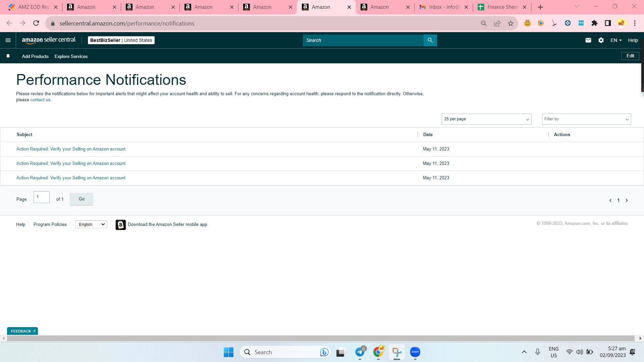The width and height of the screenshot is (644, 362).
Task: Click the volume speaker tray icon
Action: point(579,352)
